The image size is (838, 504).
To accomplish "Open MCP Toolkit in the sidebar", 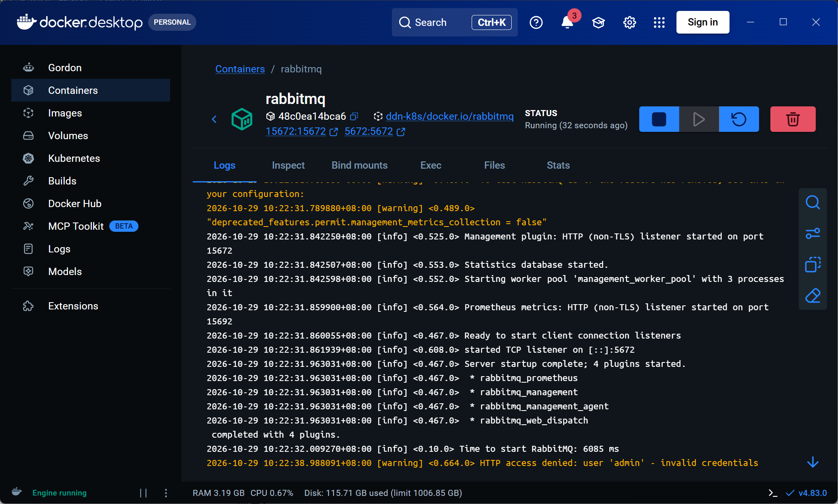I will click(91, 226).
